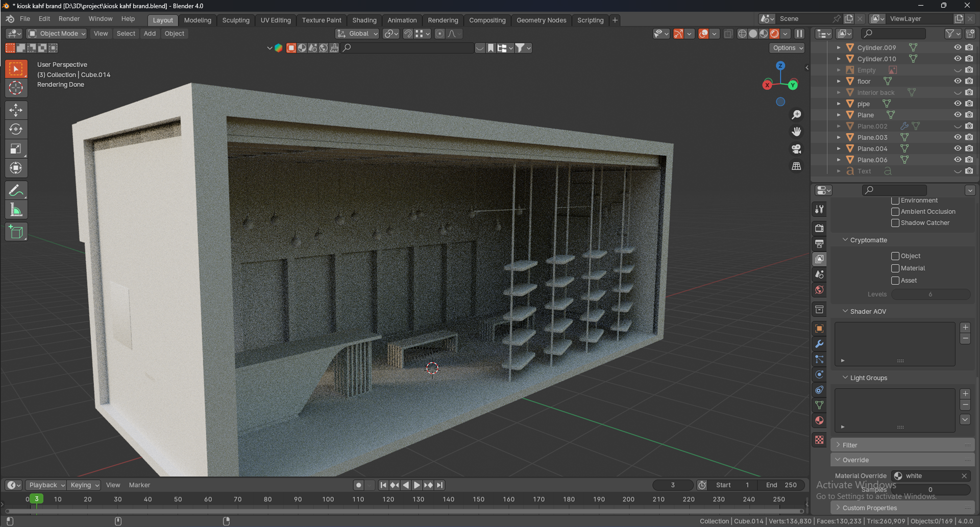Open the Texture properties tab
The height and width of the screenshot is (527, 980).
(819, 440)
